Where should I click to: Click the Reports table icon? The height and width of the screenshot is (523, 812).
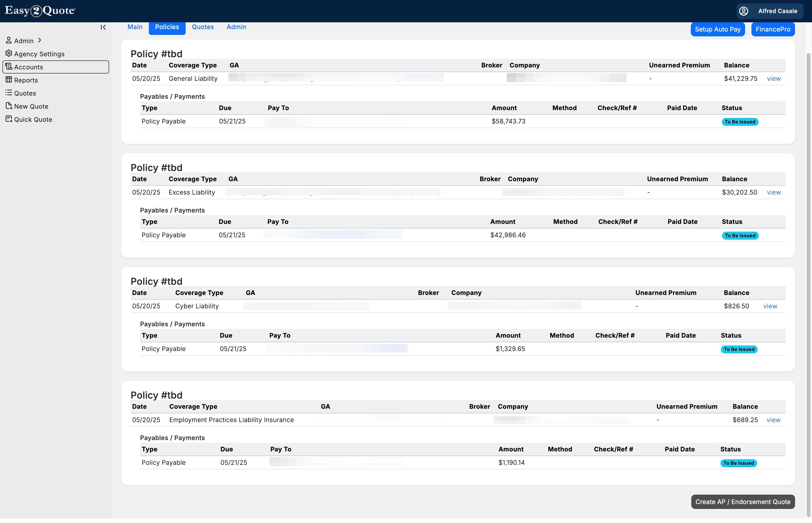point(8,80)
